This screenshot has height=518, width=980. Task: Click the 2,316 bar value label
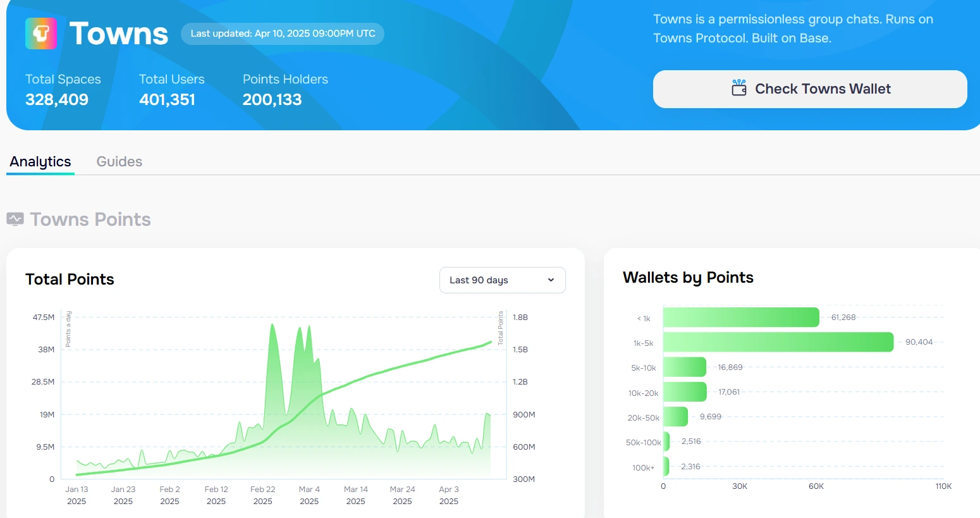tap(690, 467)
